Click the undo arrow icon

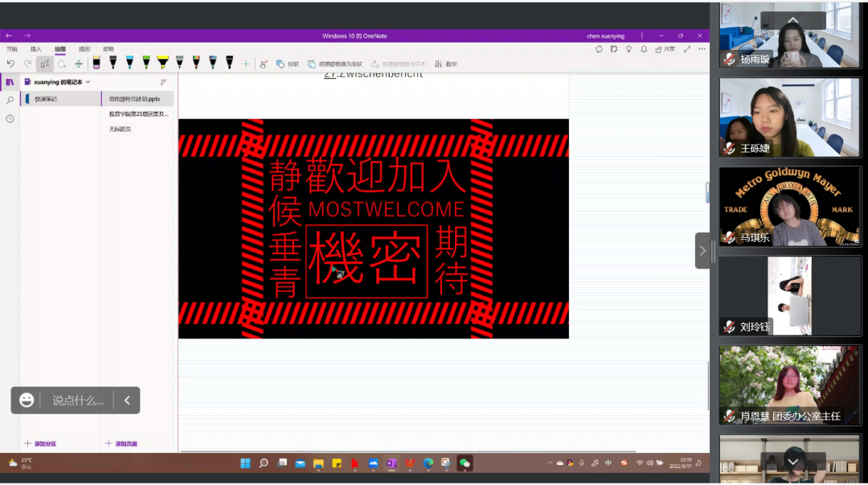click(x=10, y=64)
